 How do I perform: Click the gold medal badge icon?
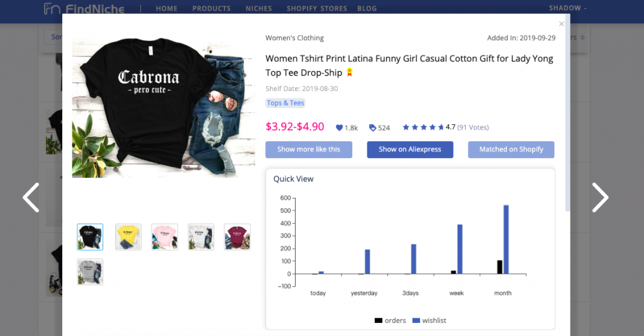click(x=350, y=73)
